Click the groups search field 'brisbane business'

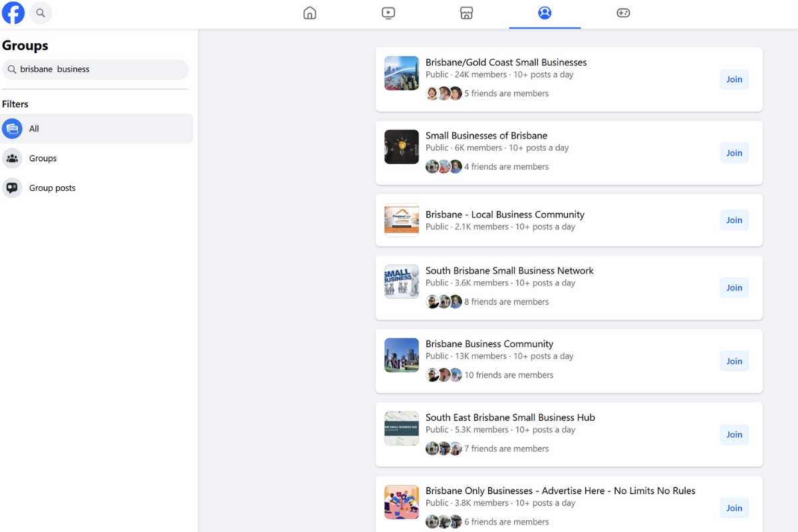(x=95, y=69)
